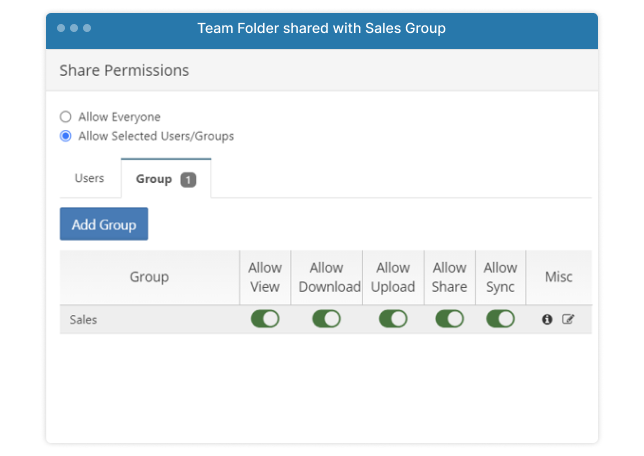Screen dimensions: 644x456
Task: Disable Allow Download for Sales group
Action: coord(327,319)
